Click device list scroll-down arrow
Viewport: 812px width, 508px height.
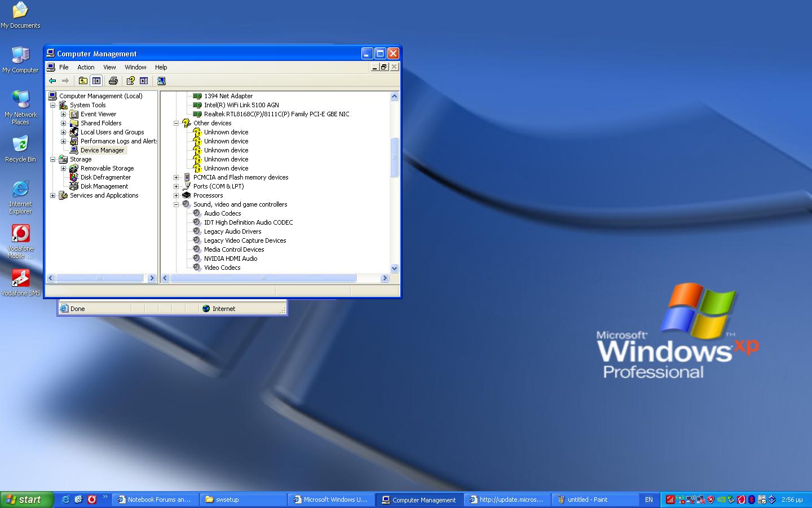point(394,269)
